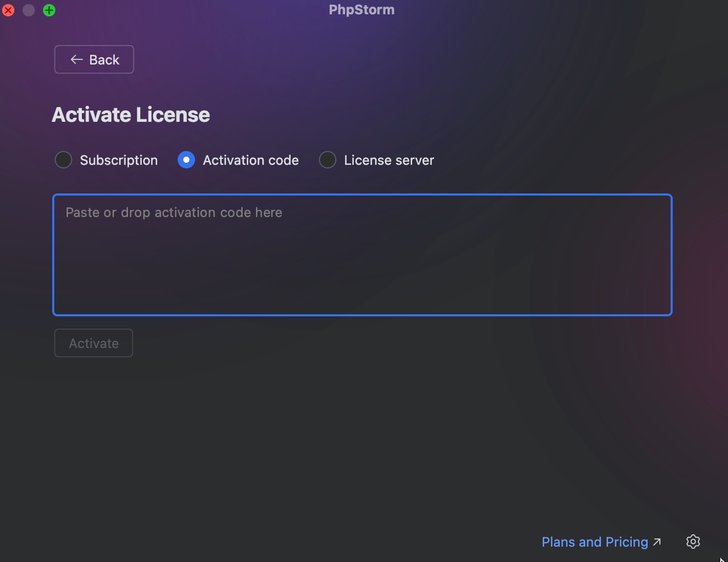The height and width of the screenshot is (562, 728).
Task: Select the License server radio button
Action: (328, 160)
